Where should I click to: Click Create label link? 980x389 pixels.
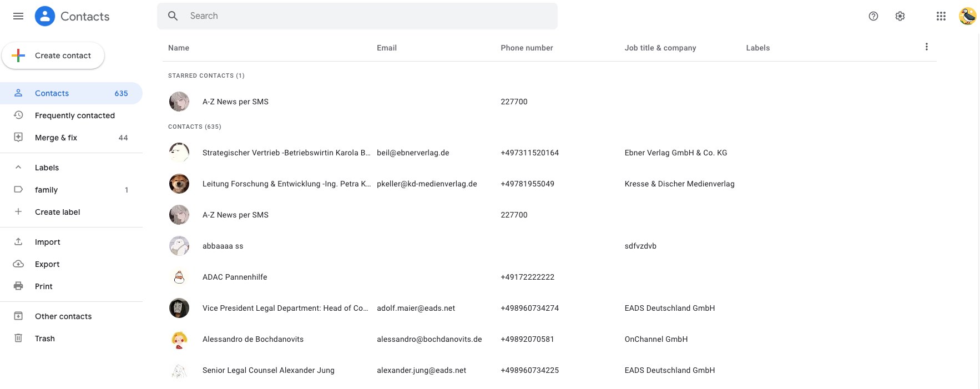tap(57, 212)
